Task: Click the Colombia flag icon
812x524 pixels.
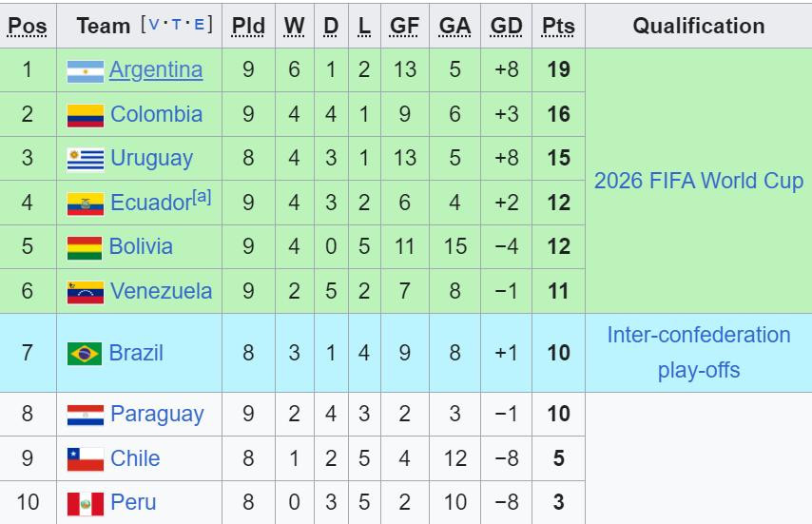Action: pos(85,115)
